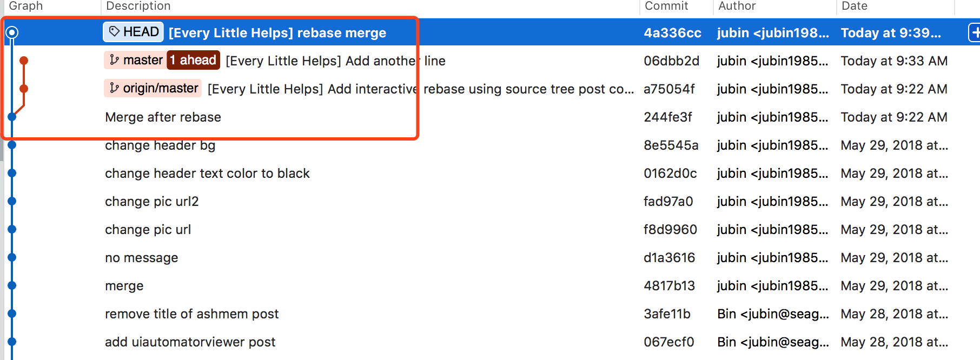
Task: Select the 'change header bg' commit
Action: point(160,145)
